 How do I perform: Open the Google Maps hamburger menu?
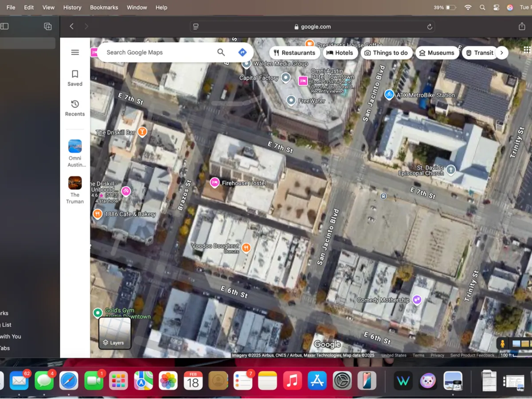click(75, 52)
